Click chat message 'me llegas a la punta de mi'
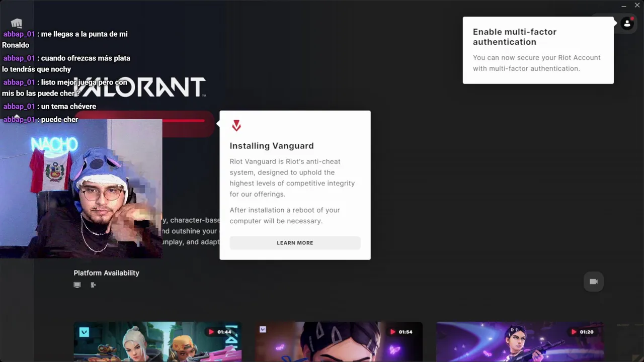Screen dimensions: 644x362 pos(84,34)
